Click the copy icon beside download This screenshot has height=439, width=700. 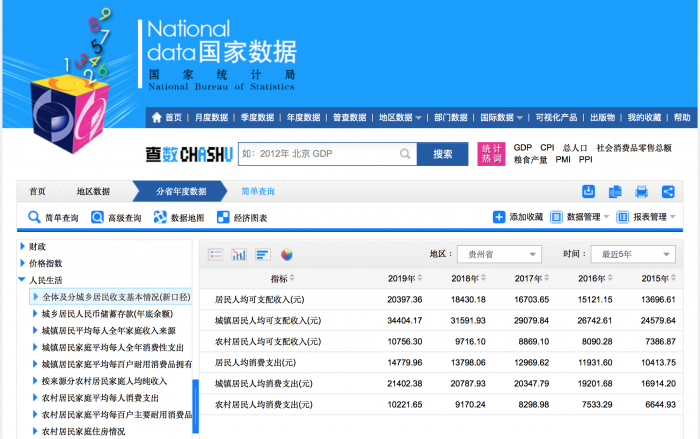click(x=615, y=191)
